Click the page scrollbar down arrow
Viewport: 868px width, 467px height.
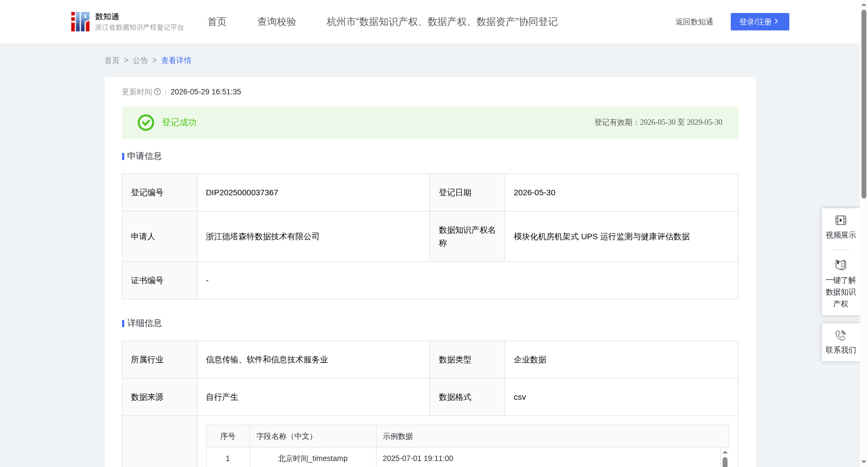point(864,462)
